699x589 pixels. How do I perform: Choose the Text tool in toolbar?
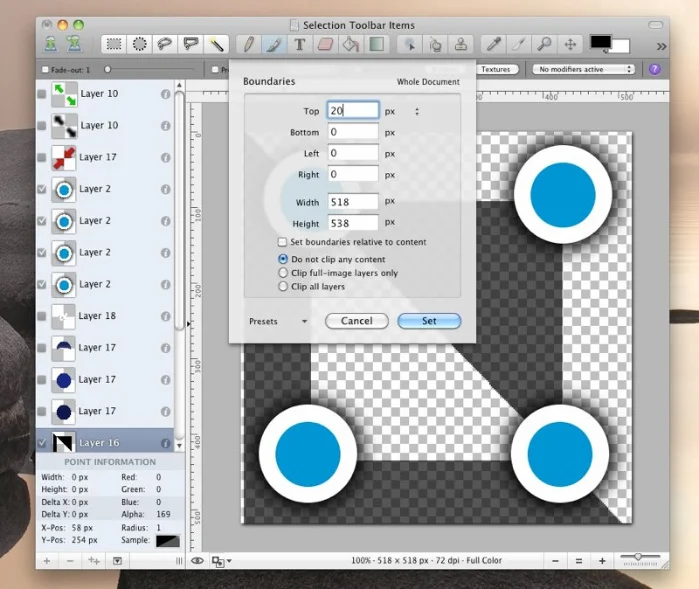300,44
